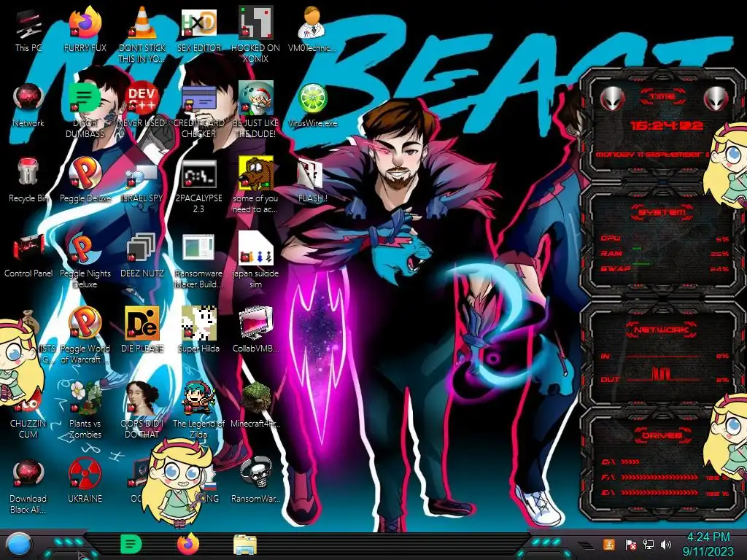Click the 16:24:02 clock readout

click(x=666, y=125)
